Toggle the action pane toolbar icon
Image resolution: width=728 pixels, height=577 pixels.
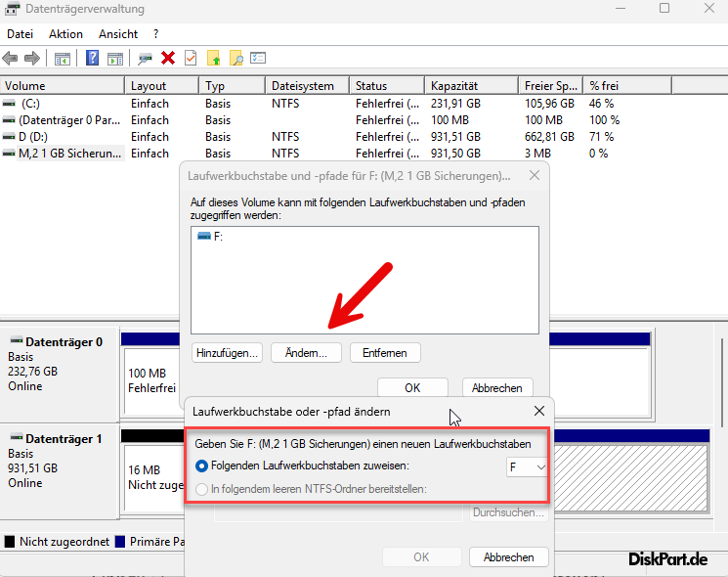pyautogui.click(x=115, y=59)
